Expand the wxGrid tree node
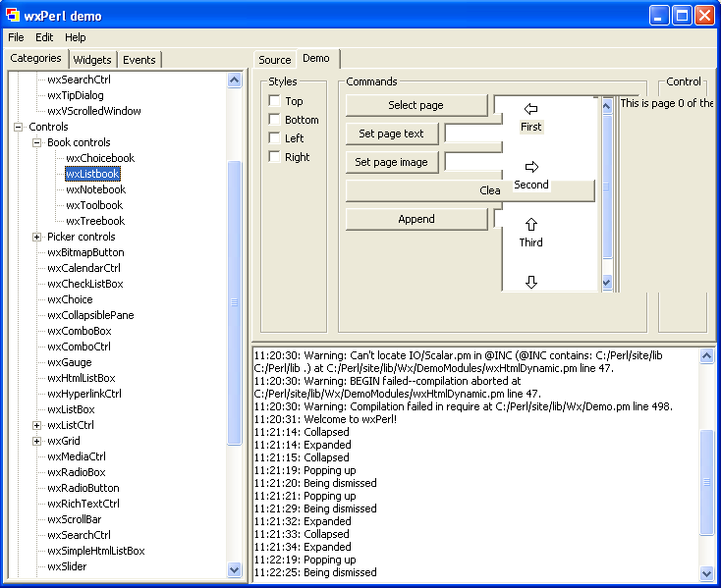 37,441
